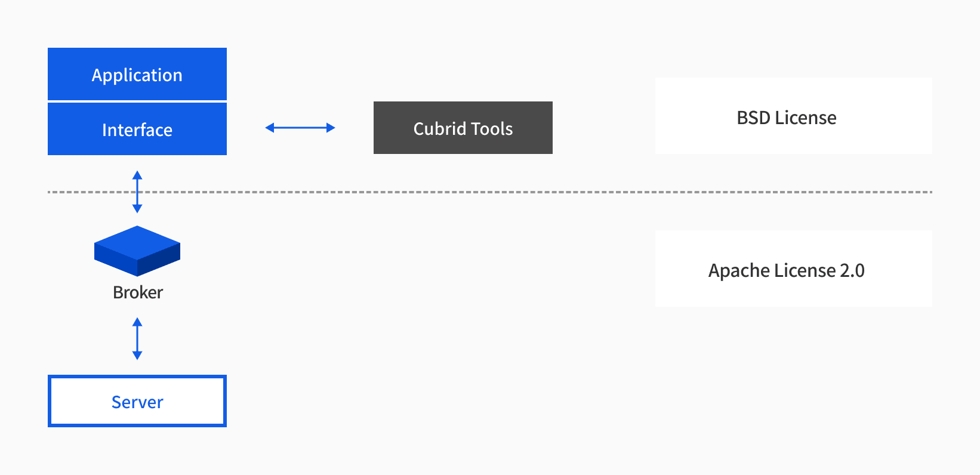Screen dimensions: 980x475
Task: Click left arrowhead of the horizontal double arrow
Action: (270, 128)
